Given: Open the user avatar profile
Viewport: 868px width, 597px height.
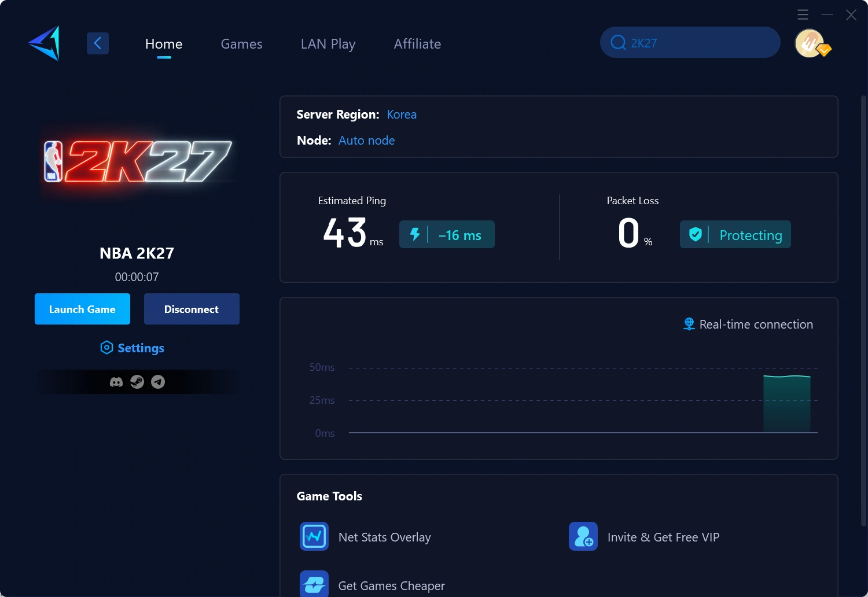Looking at the screenshot, I should point(810,43).
